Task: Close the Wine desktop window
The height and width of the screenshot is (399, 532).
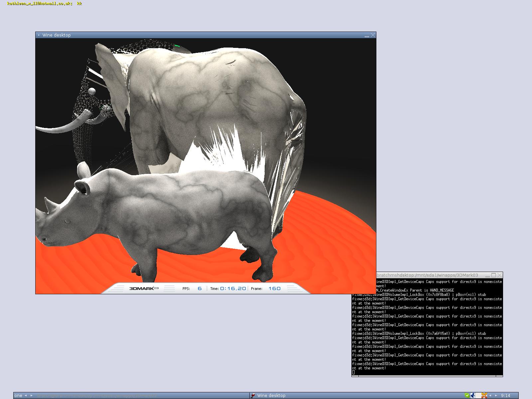Action: click(x=373, y=35)
